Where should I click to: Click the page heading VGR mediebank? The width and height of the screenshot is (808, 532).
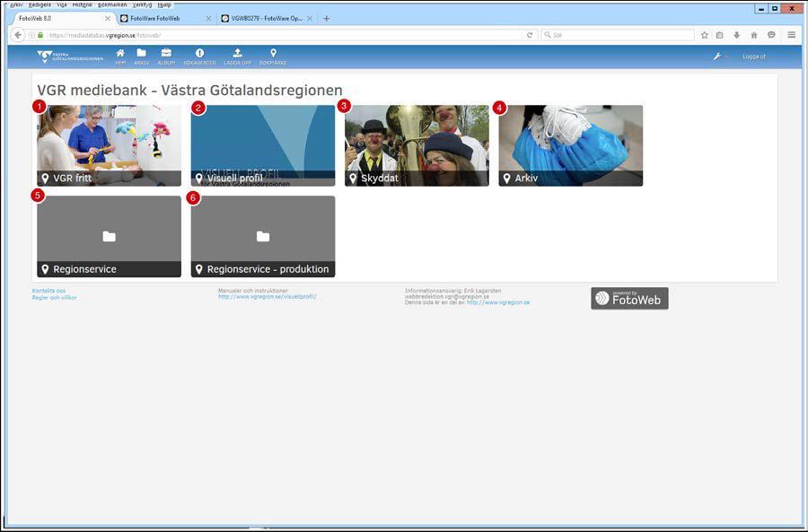(189, 90)
